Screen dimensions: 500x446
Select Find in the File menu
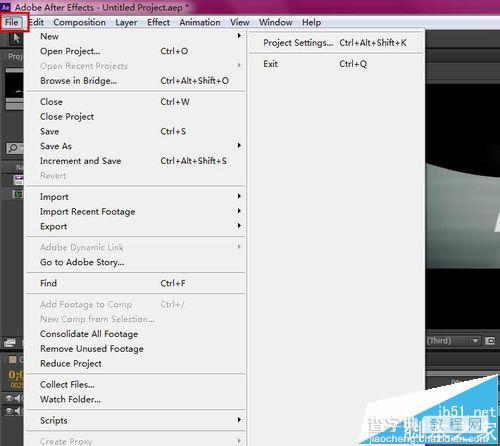coord(136,283)
